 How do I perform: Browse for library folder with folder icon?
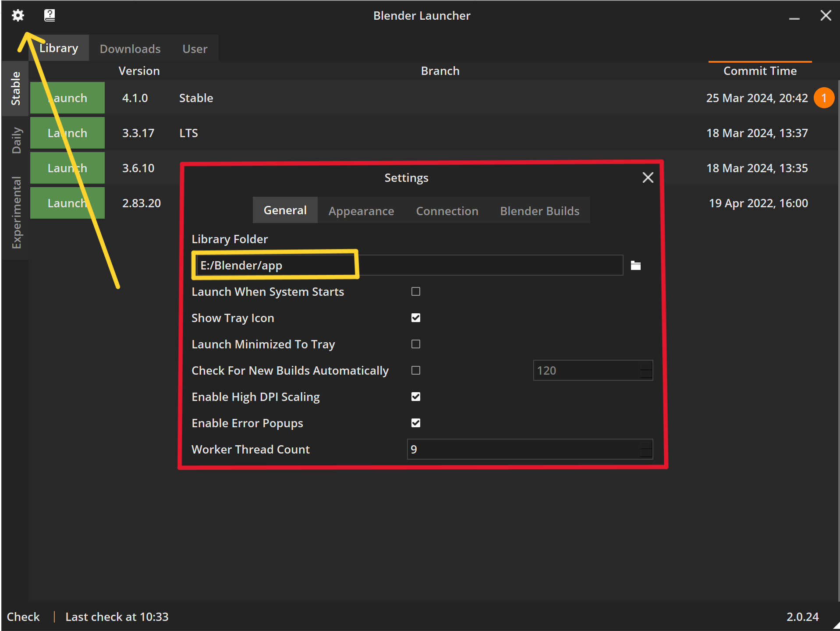tap(636, 266)
